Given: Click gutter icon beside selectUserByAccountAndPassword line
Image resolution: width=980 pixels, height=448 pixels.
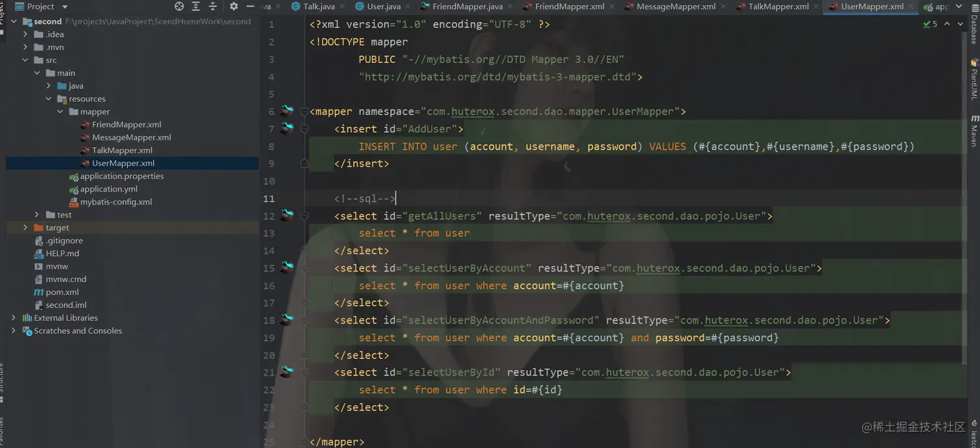Looking at the screenshot, I should click(287, 320).
